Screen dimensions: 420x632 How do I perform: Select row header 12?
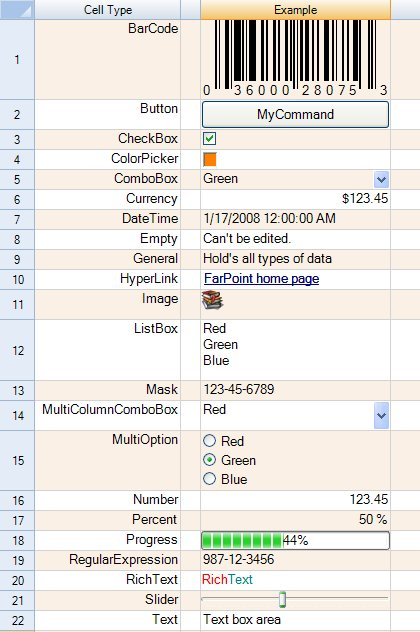17,350
